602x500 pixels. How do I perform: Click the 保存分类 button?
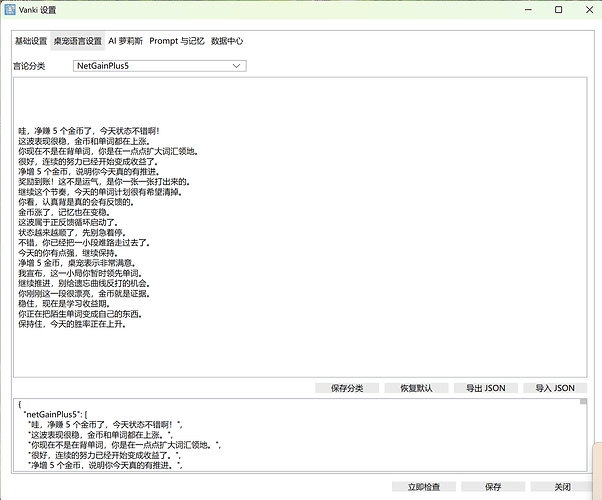coord(347,388)
